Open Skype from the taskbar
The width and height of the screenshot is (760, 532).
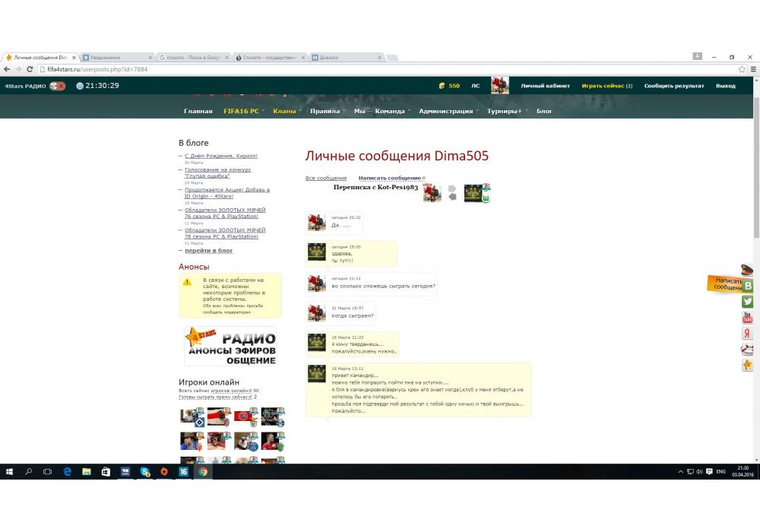(145, 471)
